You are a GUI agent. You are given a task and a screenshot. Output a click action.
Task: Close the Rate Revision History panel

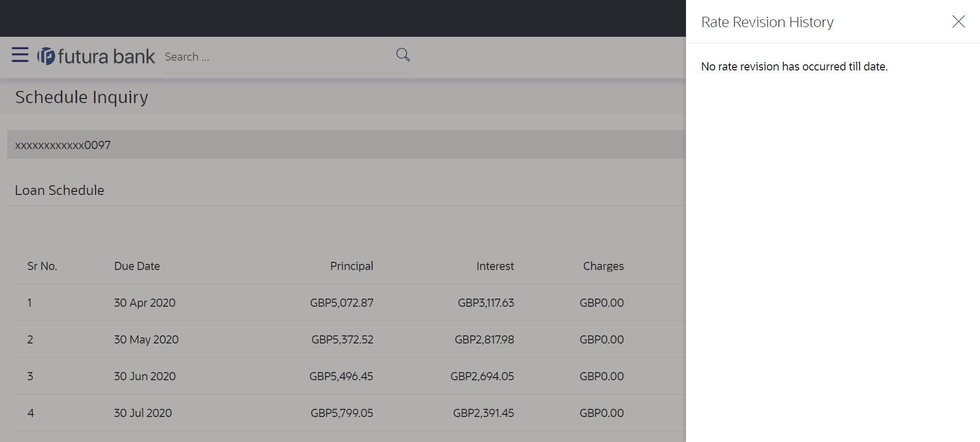958,21
